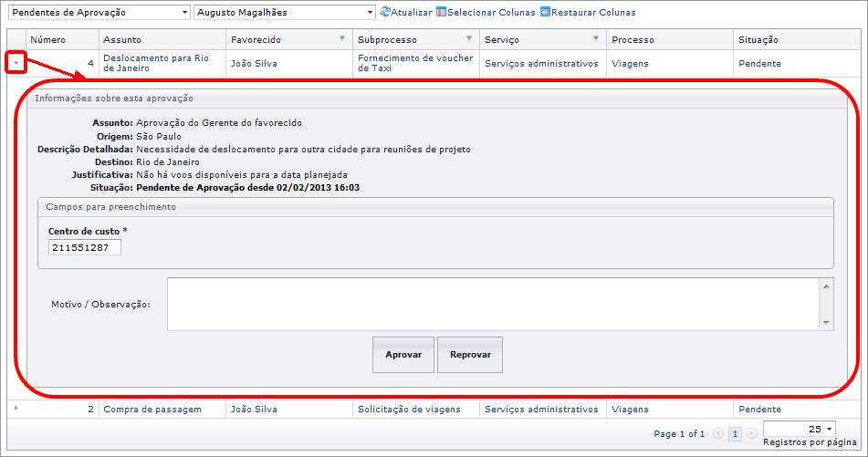Open the Pendentes de Aprovação dropdown
Screen dimensions: 868x457
[x=99, y=12]
